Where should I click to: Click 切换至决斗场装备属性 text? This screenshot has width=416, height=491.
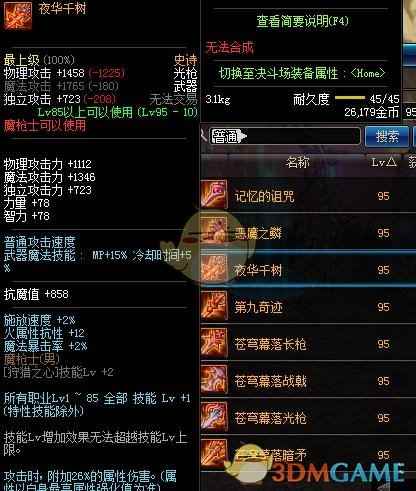(x=278, y=73)
